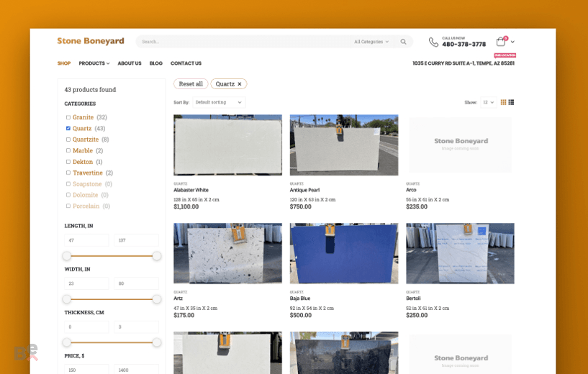Open the Blog menu item

[156, 63]
